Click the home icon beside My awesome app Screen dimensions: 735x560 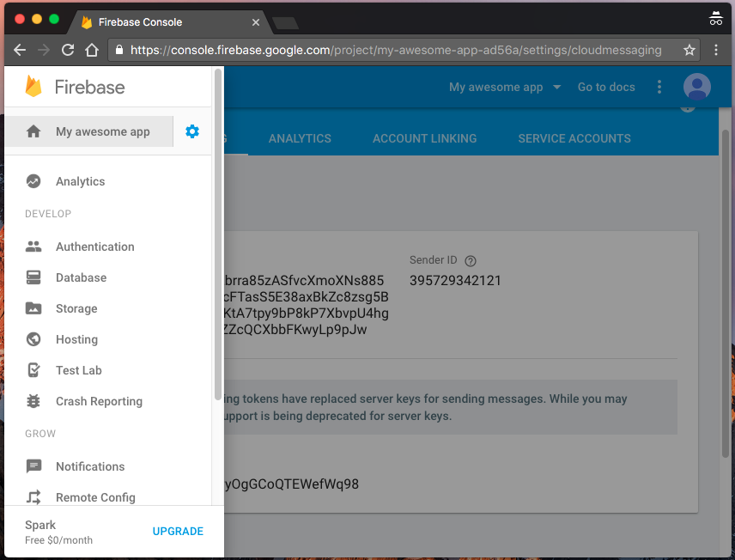coord(33,131)
